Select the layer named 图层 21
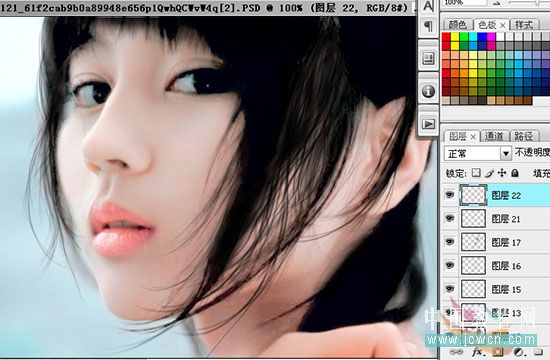This screenshot has width=550, height=360. [x=506, y=219]
